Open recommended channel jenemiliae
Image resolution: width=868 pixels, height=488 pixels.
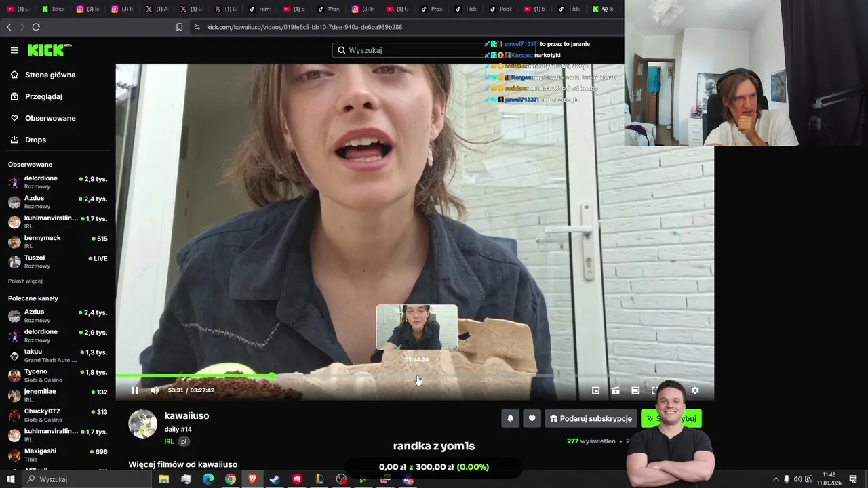58,395
